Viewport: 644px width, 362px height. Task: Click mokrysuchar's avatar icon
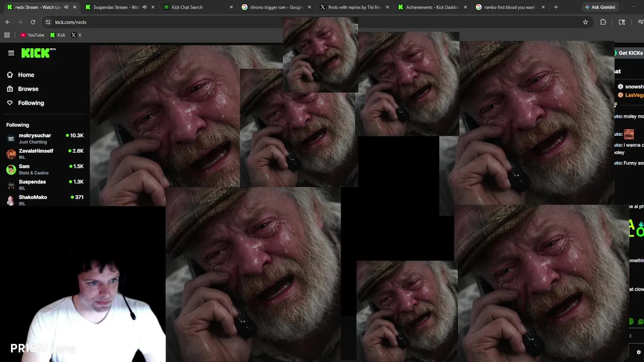(11, 139)
